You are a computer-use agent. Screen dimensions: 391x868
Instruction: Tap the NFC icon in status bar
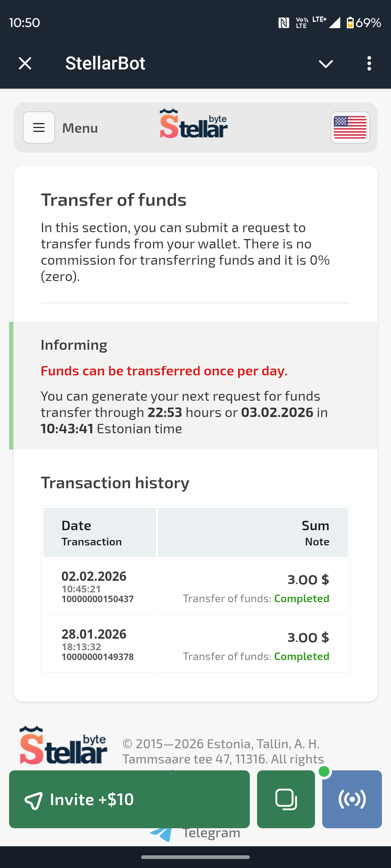(x=283, y=23)
